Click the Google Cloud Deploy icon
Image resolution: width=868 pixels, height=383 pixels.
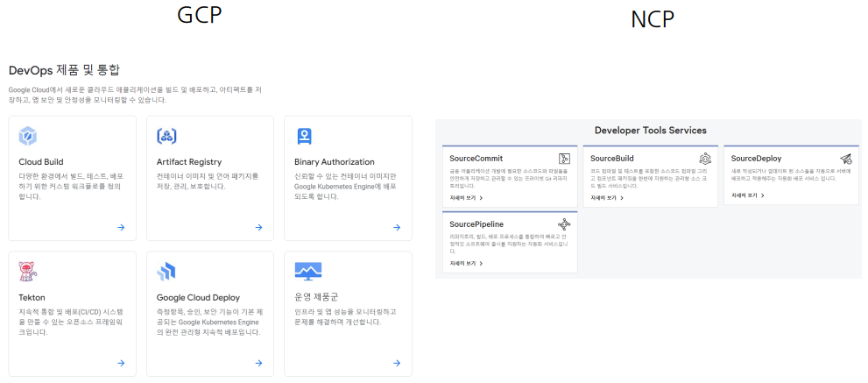(x=166, y=272)
